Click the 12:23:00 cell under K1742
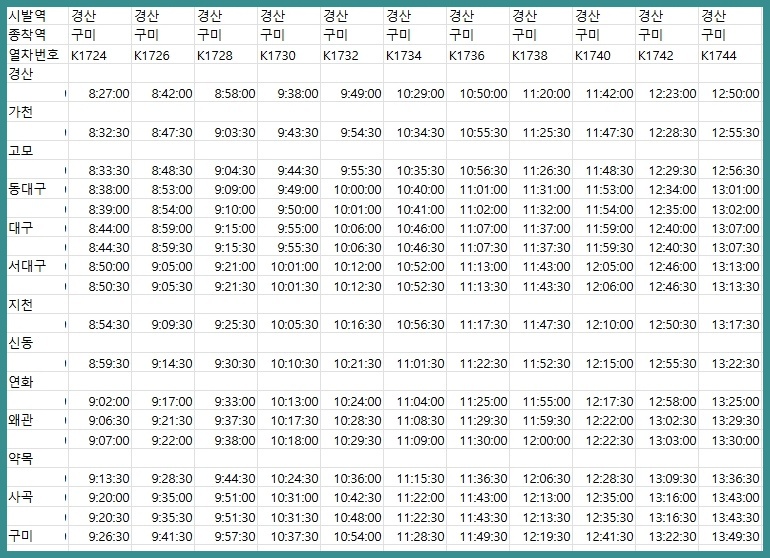The height and width of the screenshot is (558, 770). (x=666, y=93)
